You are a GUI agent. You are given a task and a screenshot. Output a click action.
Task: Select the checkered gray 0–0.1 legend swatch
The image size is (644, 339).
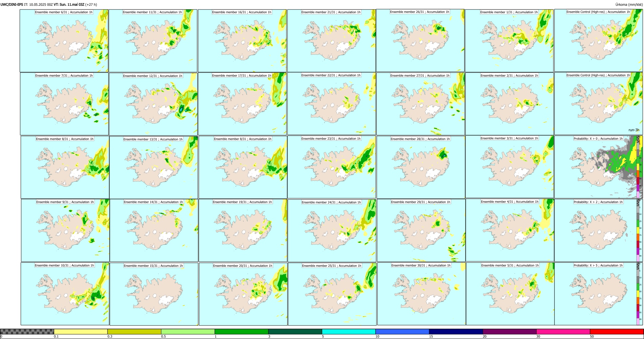coord(27,332)
